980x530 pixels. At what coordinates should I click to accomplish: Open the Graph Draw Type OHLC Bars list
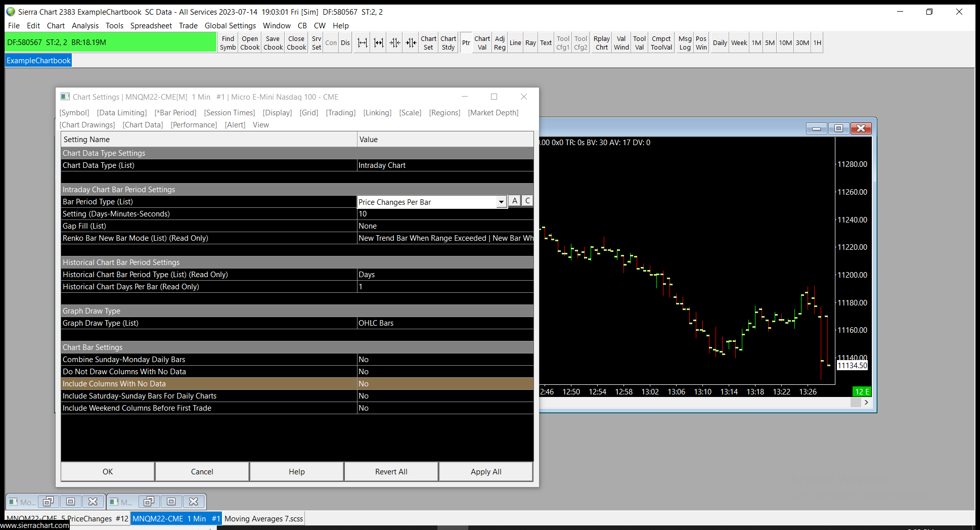click(x=445, y=323)
